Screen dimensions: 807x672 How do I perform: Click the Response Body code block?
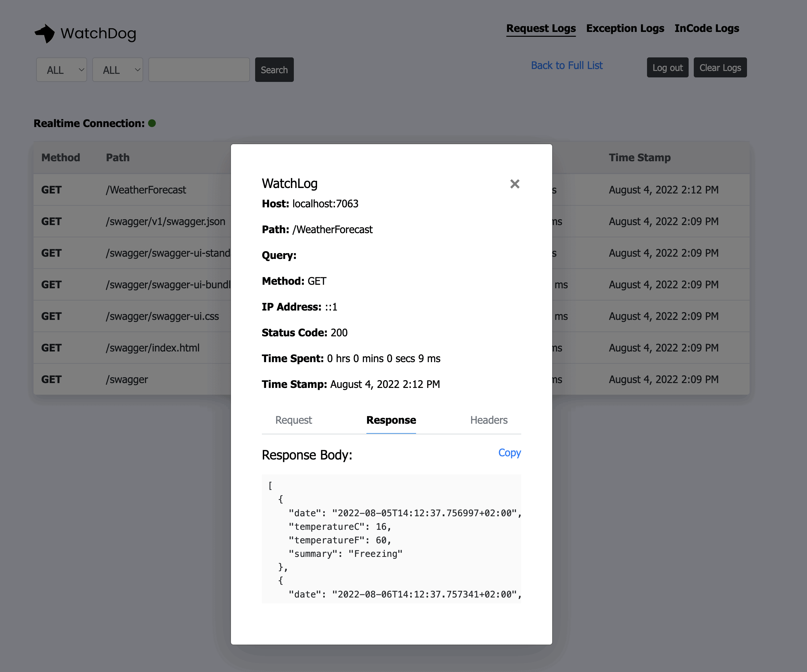pyautogui.click(x=391, y=539)
